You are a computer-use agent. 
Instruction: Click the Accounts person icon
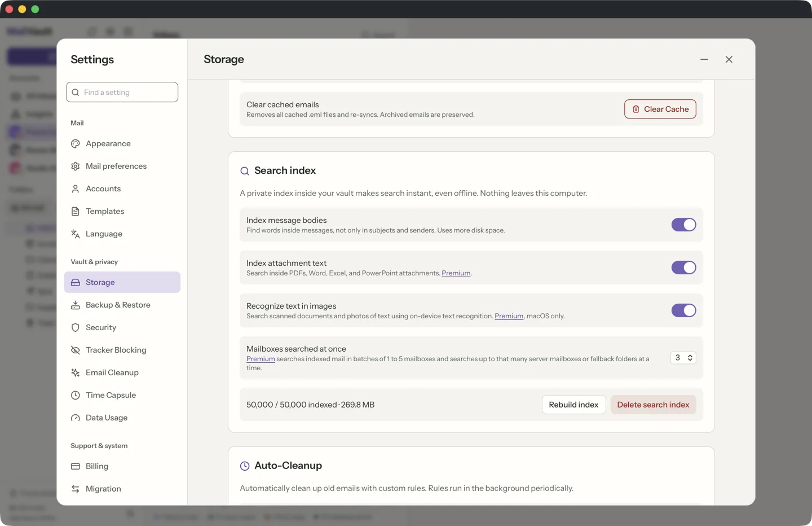[x=76, y=189]
